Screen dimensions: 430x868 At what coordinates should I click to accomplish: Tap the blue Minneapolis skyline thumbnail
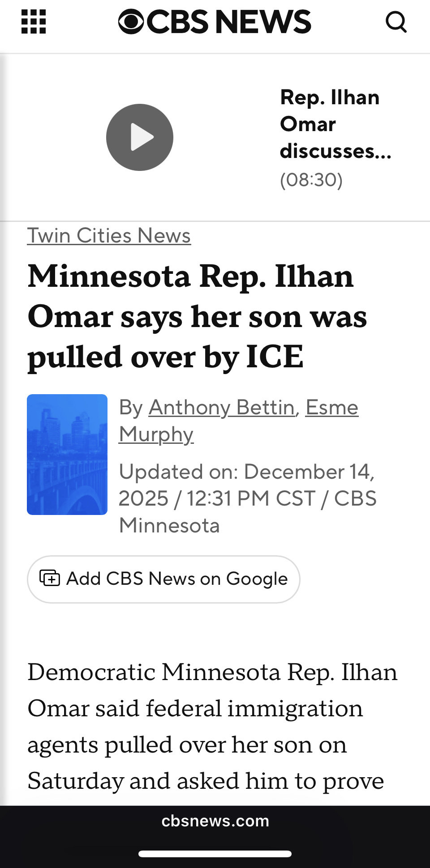tap(67, 454)
